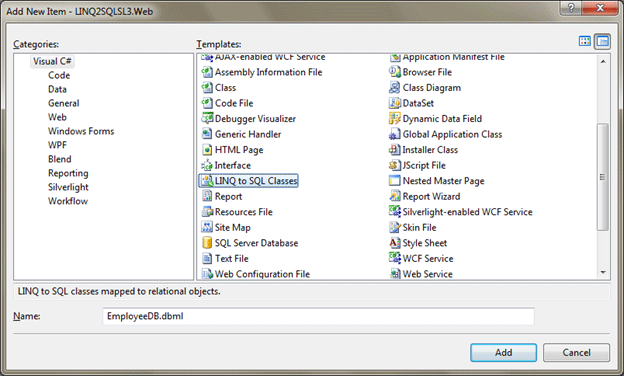Click the Cancel button
Image resolution: width=624 pixels, height=376 pixels.
pyautogui.click(x=576, y=353)
